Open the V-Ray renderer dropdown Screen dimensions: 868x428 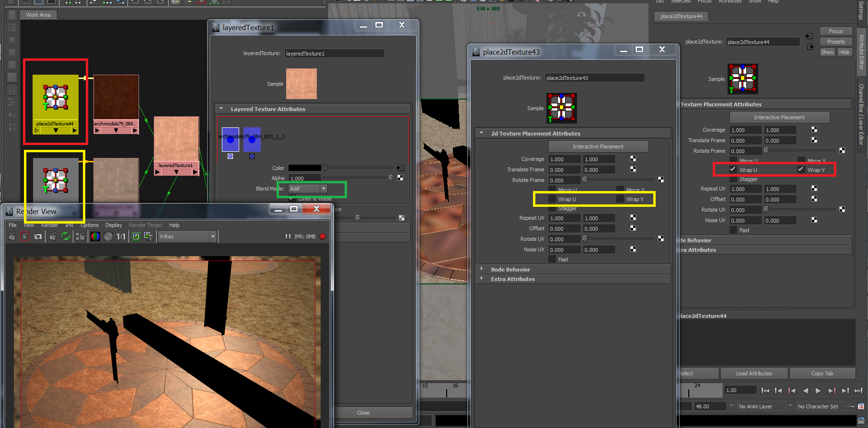click(x=188, y=237)
